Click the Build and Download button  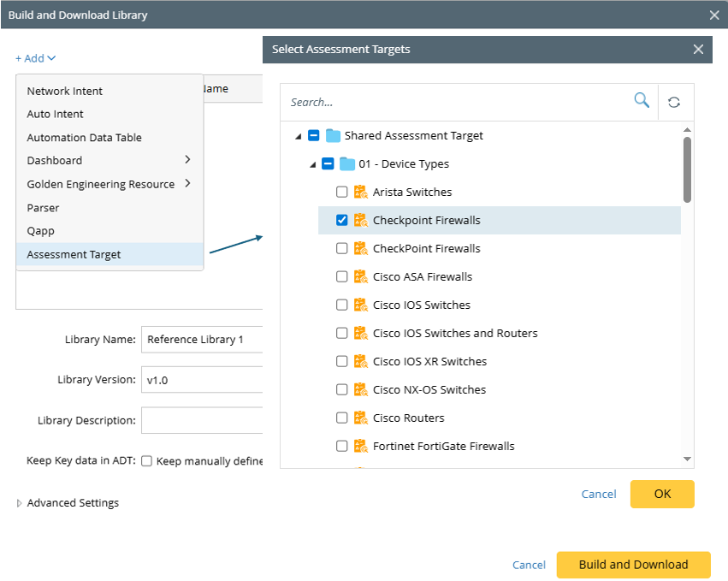pos(633,565)
